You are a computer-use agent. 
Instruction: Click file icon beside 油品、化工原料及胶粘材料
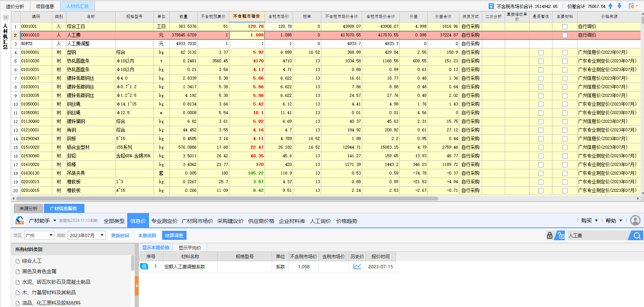click(18, 303)
